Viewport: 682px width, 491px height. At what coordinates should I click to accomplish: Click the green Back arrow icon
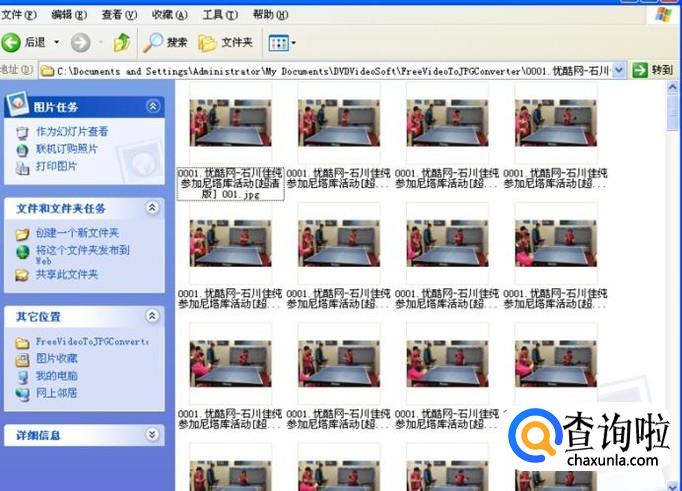11,42
